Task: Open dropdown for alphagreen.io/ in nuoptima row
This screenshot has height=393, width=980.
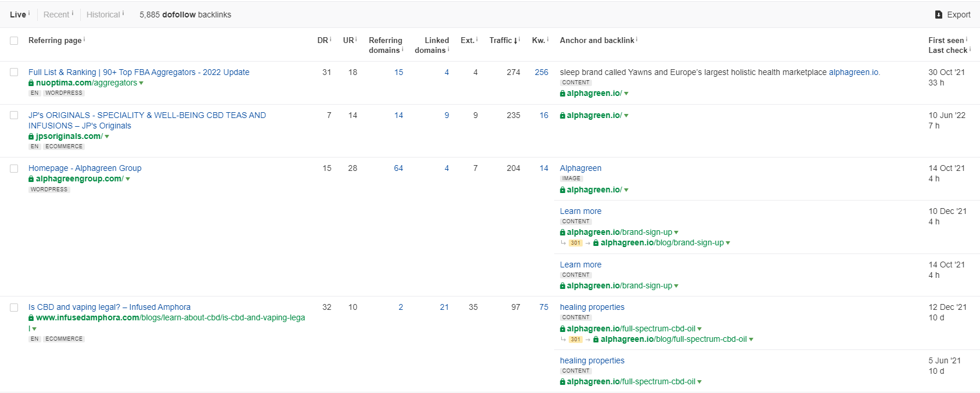Action: click(x=626, y=94)
